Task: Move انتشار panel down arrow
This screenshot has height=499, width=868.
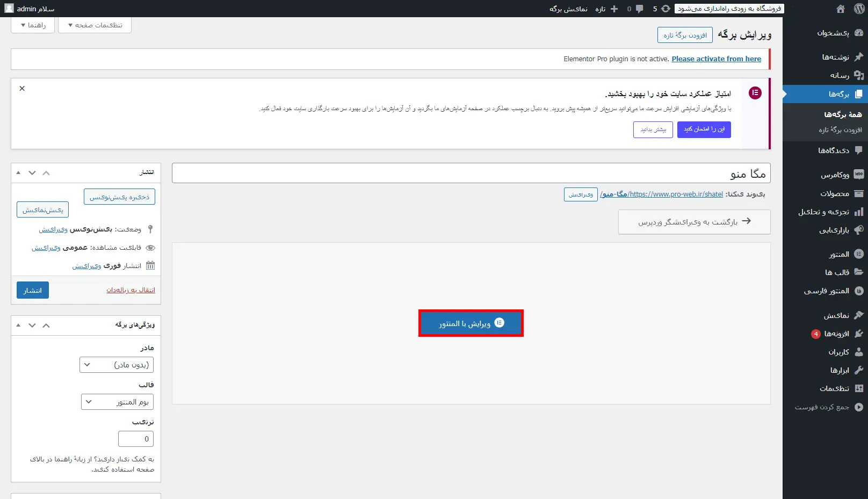Action: tap(32, 173)
